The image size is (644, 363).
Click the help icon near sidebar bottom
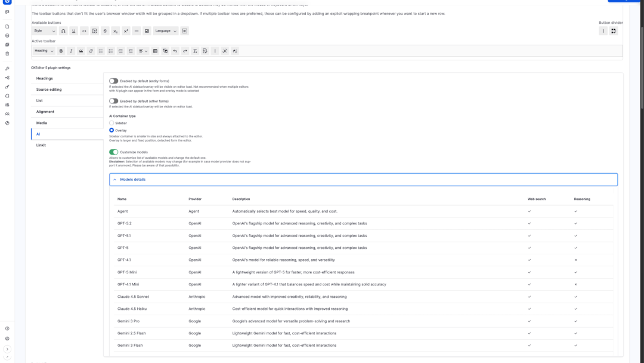pyautogui.click(x=7, y=328)
